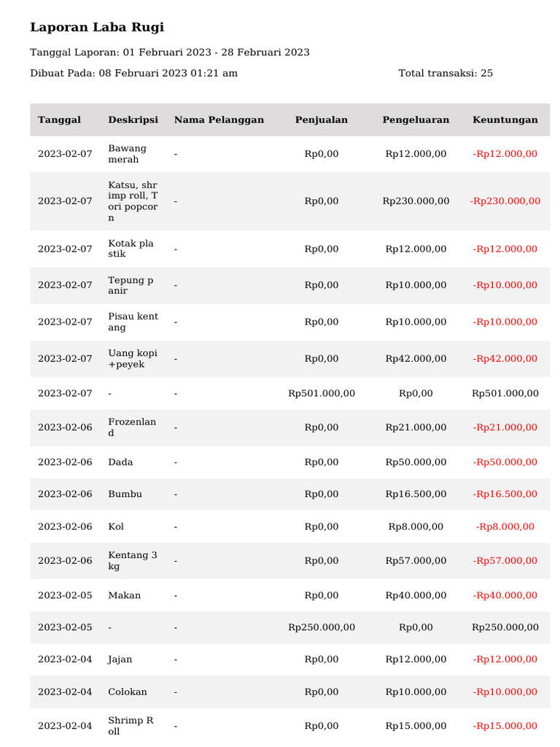
Task: Select the Colokan description cell
Action: click(128, 692)
